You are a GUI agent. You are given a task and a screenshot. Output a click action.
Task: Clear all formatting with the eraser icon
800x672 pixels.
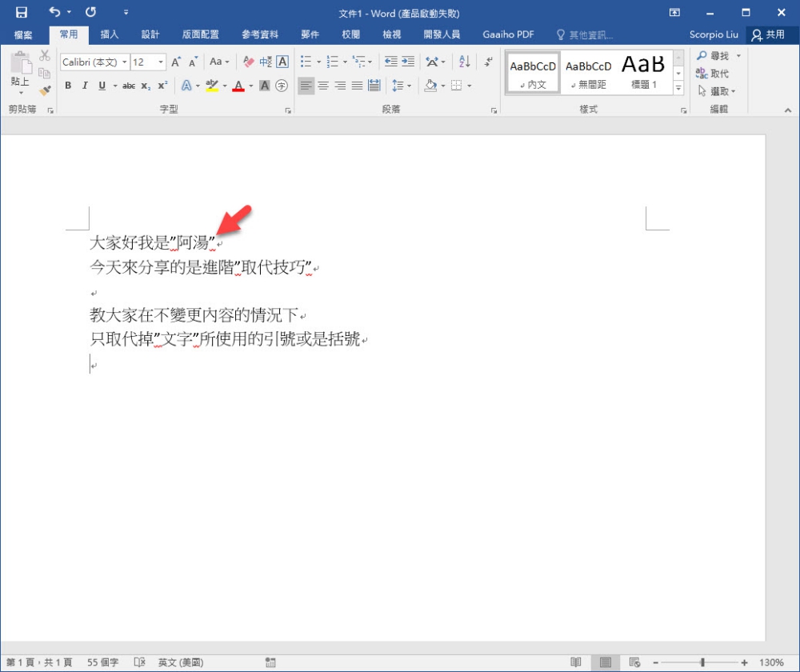click(248, 62)
